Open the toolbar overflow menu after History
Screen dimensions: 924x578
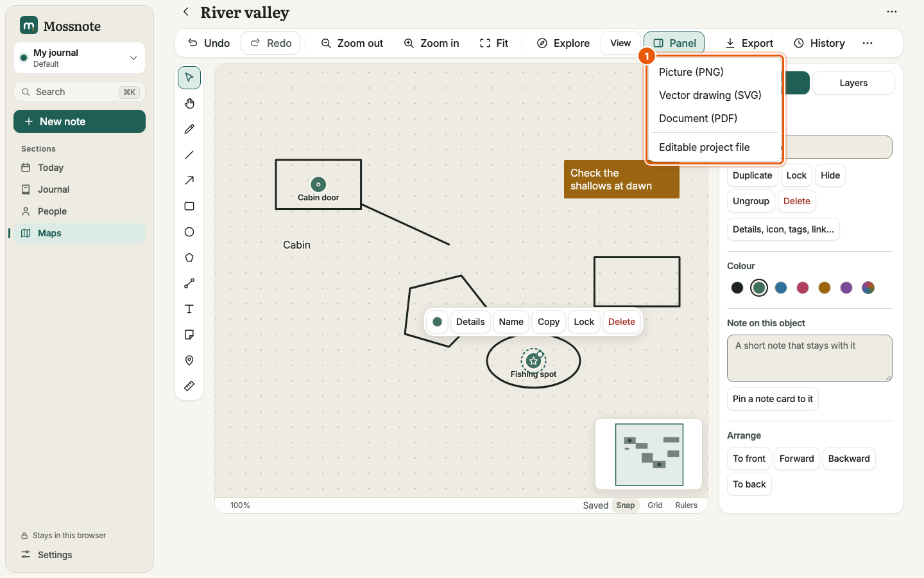coord(868,43)
